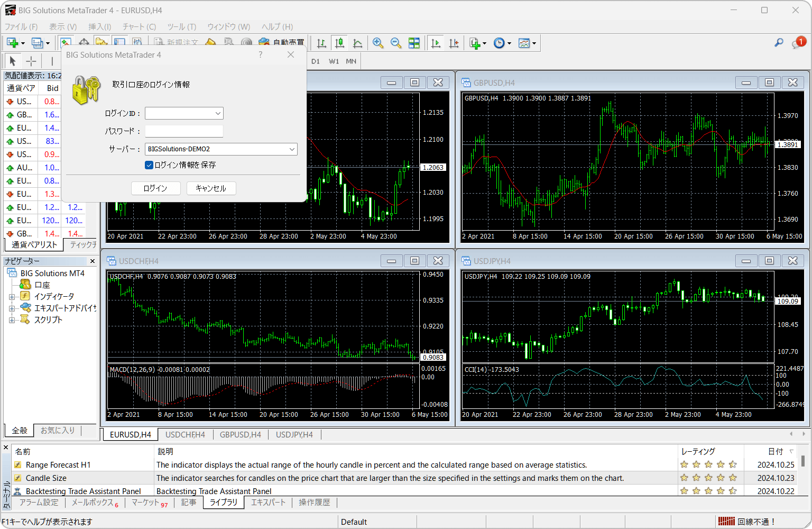Open the notifications bubble with red badge

pyautogui.click(x=798, y=43)
